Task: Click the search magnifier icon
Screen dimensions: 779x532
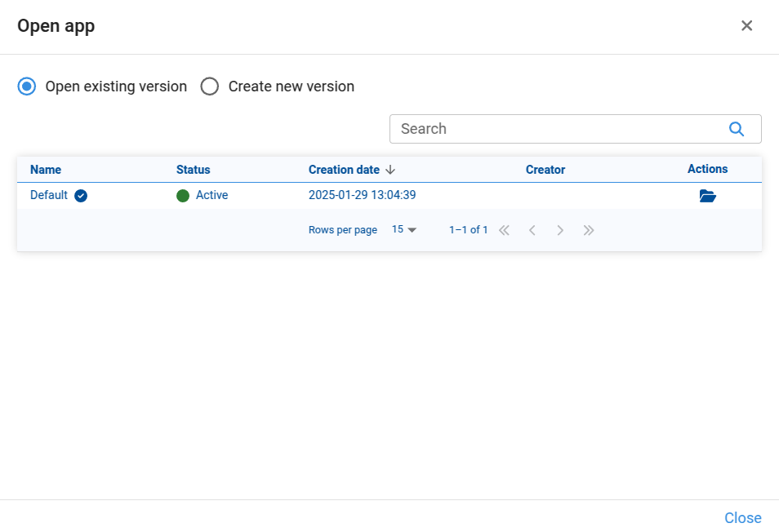Action: pos(736,129)
